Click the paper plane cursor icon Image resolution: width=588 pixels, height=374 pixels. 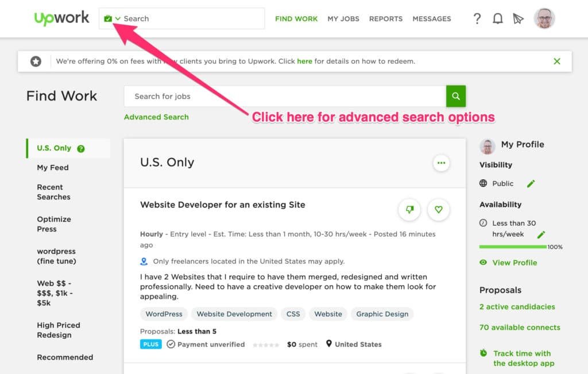click(x=518, y=18)
